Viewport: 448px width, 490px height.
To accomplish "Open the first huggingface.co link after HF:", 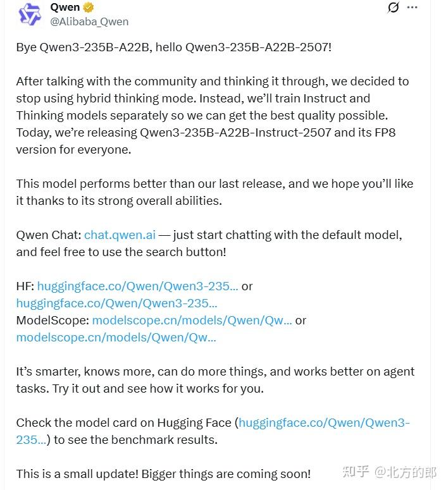I will pyautogui.click(x=138, y=286).
